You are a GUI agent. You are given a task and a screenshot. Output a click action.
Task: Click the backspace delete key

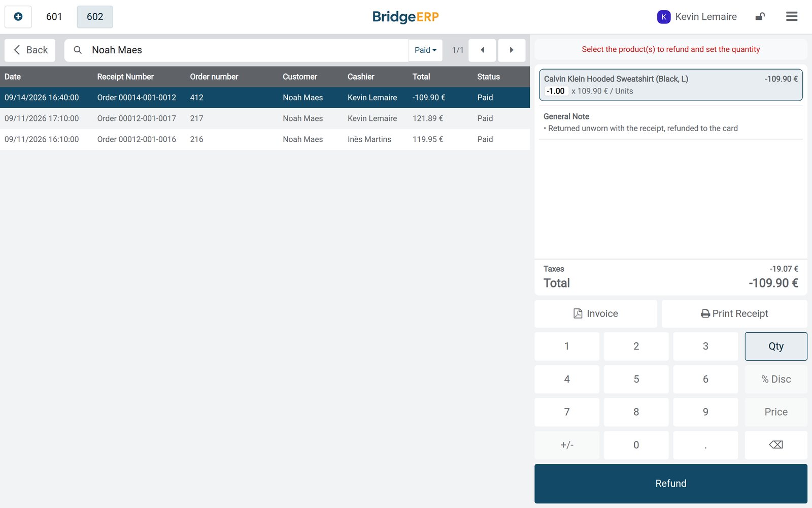pyautogui.click(x=776, y=445)
